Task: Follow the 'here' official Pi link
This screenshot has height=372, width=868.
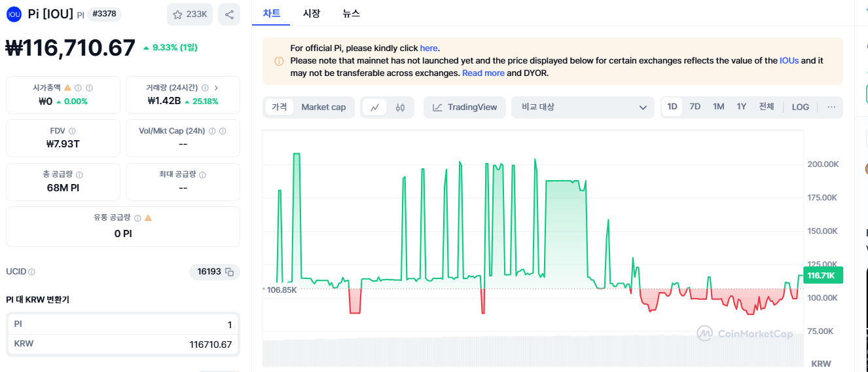Action: 429,48
